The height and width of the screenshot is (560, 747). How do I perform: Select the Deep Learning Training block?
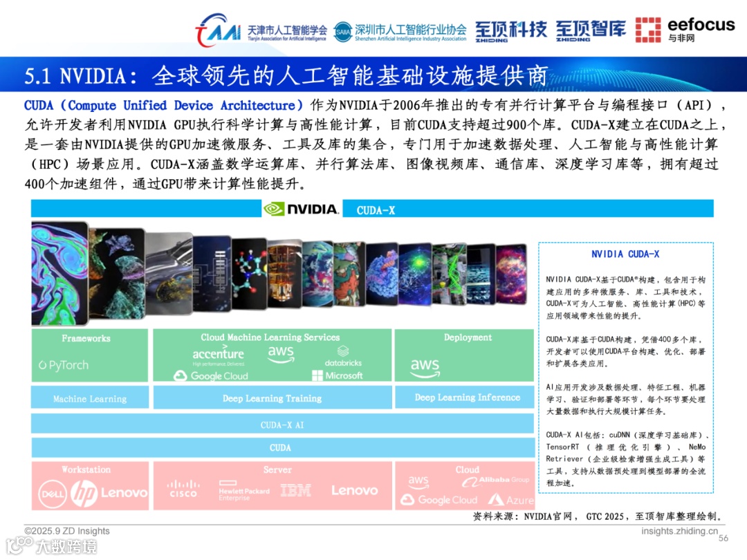273,398
